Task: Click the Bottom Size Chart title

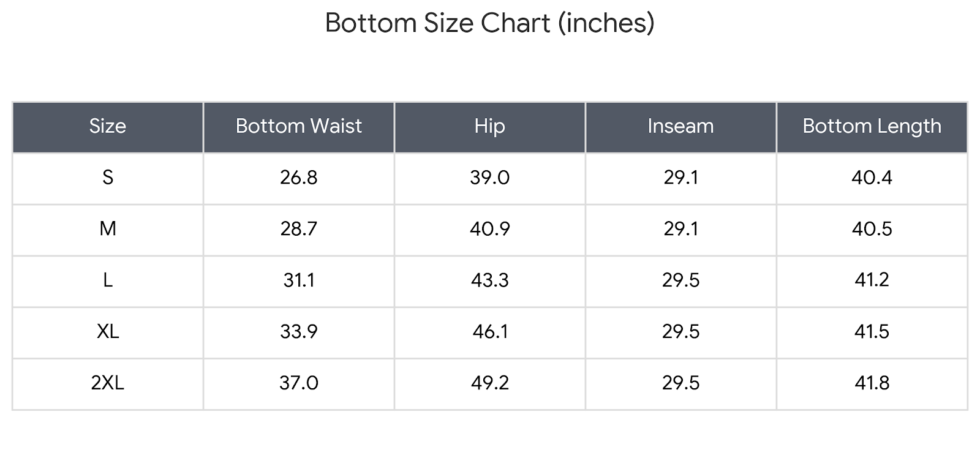Action: click(x=489, y=23)
